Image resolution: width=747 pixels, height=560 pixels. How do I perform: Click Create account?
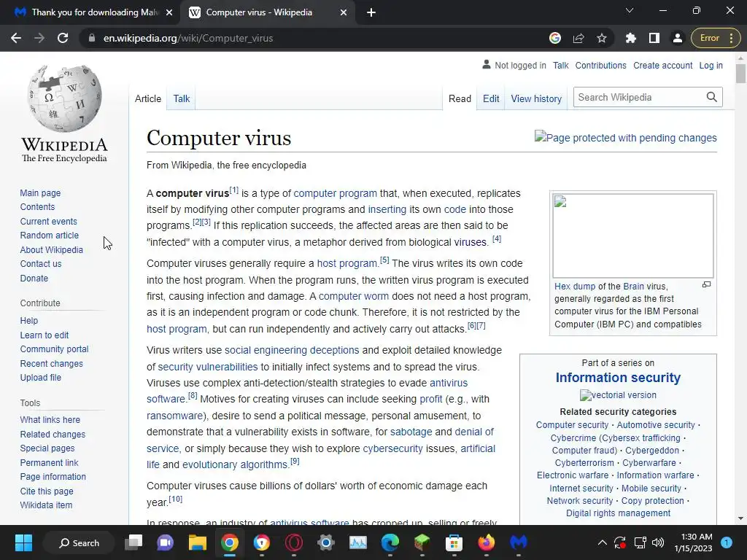(x=662, y=65)
